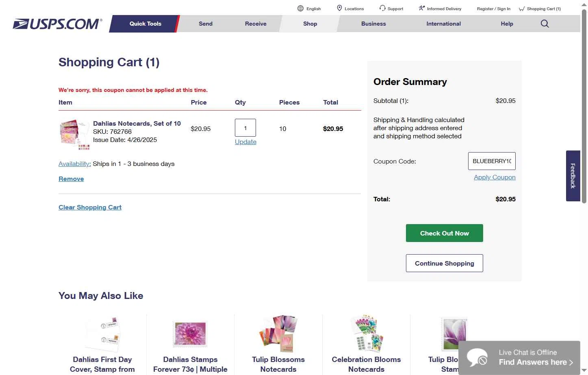Click the globe language icon
This screenshot has width=588, height=375.
click(x=300, y=9)
